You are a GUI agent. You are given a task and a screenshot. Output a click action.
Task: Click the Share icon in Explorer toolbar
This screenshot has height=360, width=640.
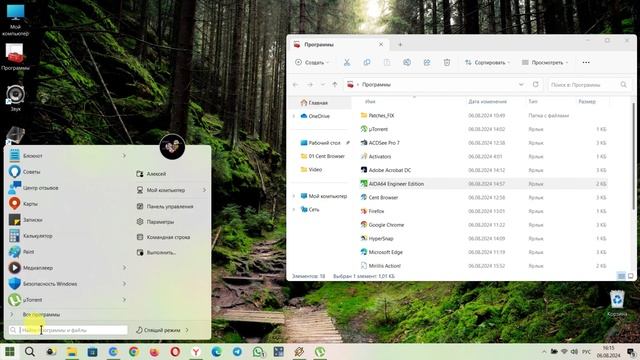tap(427, 62)
